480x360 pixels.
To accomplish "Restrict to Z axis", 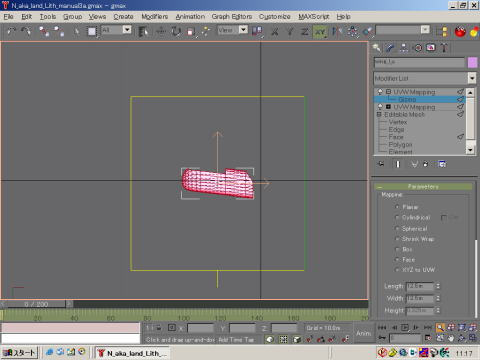I will pos(305,31).
